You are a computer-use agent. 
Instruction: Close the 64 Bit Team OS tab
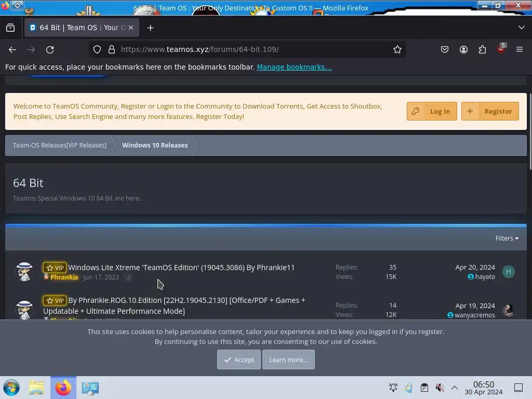(131, 28)
